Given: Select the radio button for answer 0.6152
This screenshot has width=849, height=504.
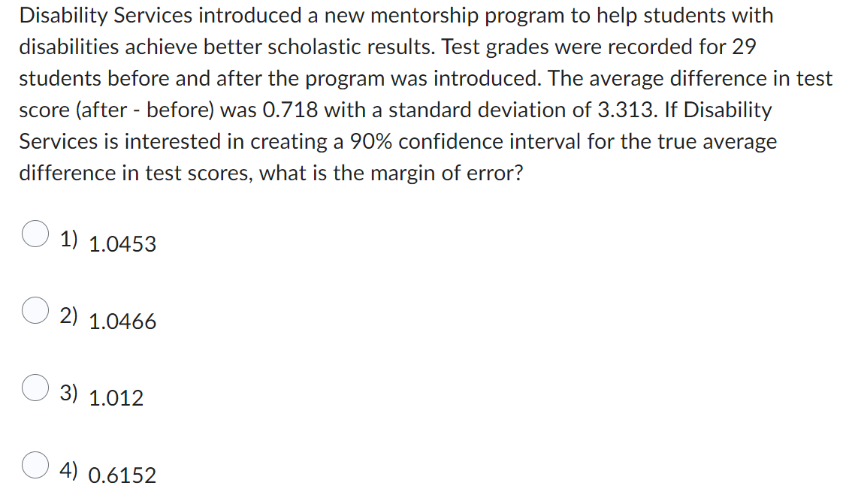Looking at the screenshot, I should (x=34, y=467).
